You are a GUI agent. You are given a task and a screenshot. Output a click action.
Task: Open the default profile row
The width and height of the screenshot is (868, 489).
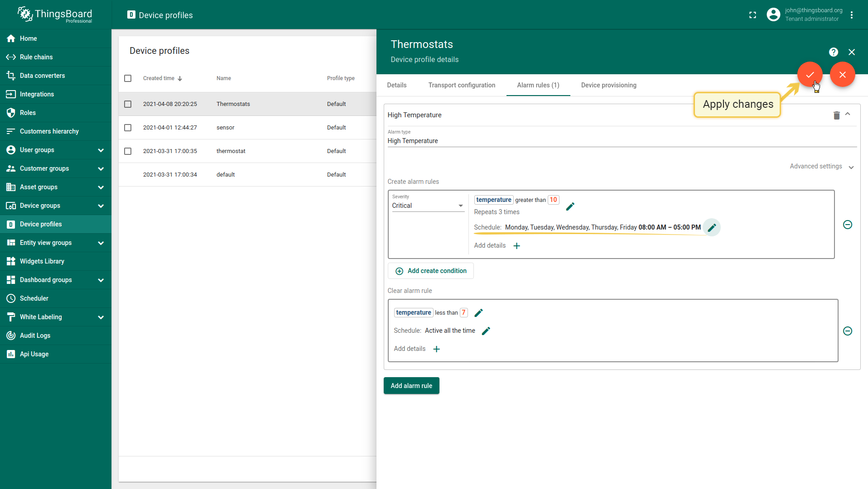pyautogui.click(x=247, y=175)
